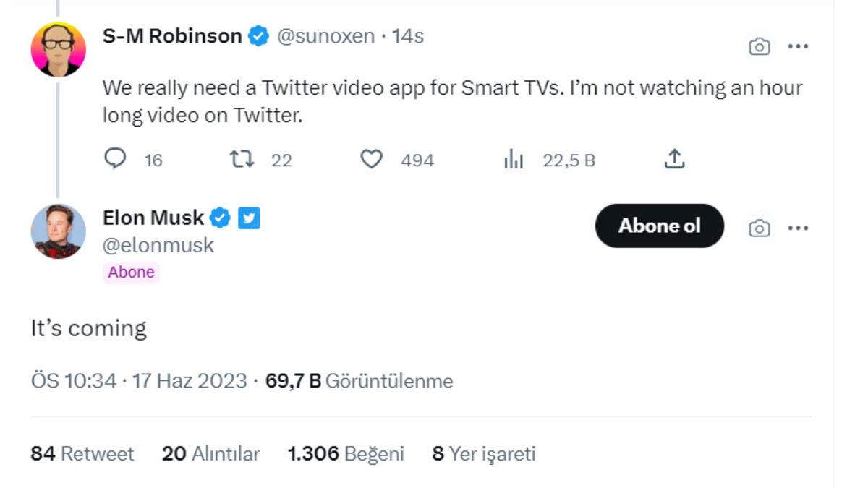Open the 1.306 Beğeni likes list
868x488 pixels.
(347, 454)
